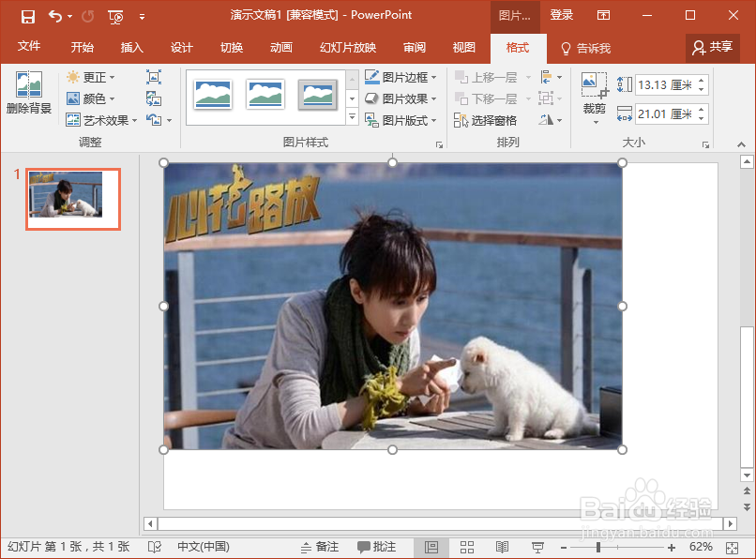Apply first picture style thumbnail
This screenshot has width=756, height=559.
pyautogui.click(x=213, y=94)
